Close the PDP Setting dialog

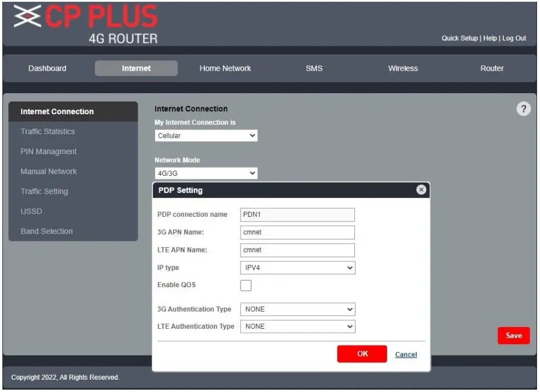(x=421, y=190)
